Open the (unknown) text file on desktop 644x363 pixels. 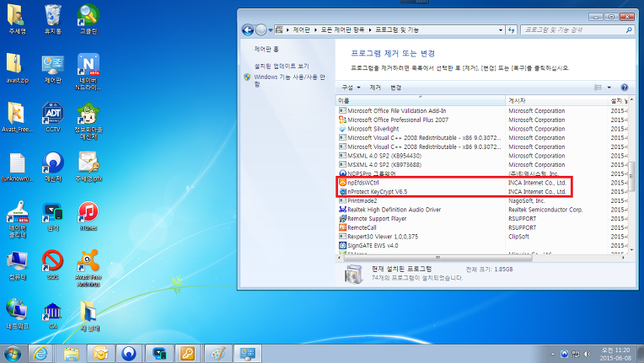point(17,167)
